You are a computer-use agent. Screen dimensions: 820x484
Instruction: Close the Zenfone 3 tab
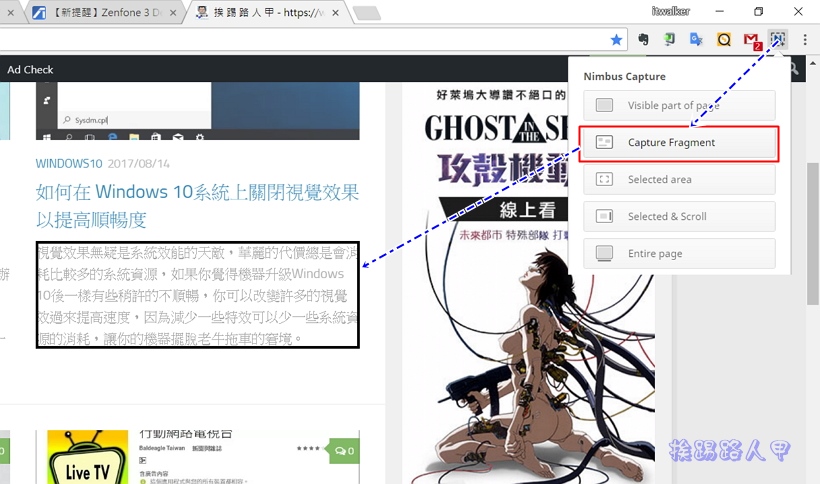(x=173, y=13)
